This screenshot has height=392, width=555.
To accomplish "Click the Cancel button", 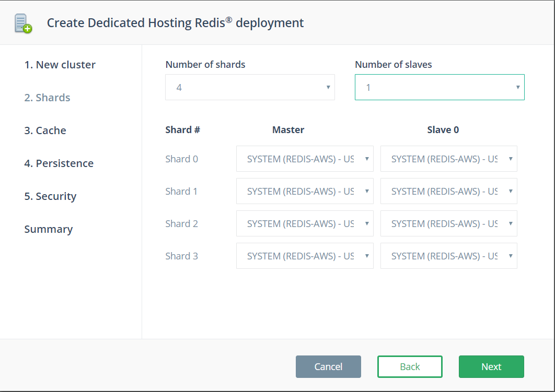I will pos(329,366).
